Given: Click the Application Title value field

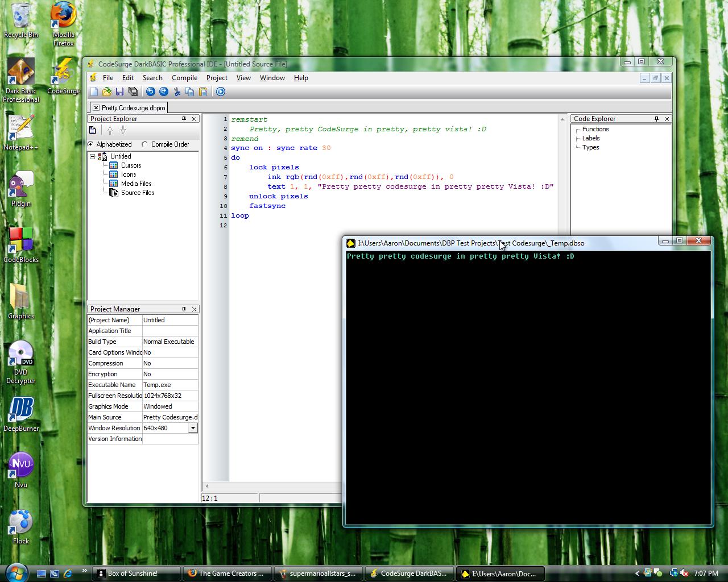Looking at the screenshot, I should click(x=170, y=331).
